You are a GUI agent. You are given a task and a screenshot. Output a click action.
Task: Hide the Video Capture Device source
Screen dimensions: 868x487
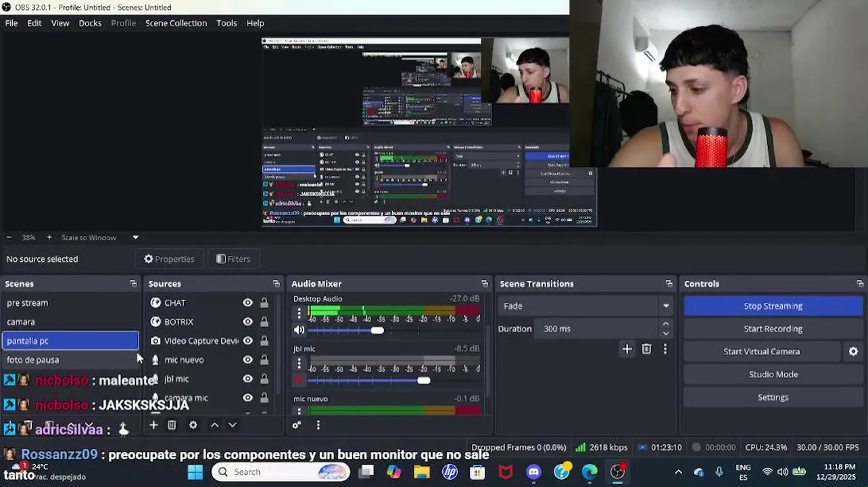tap(247, 340)
